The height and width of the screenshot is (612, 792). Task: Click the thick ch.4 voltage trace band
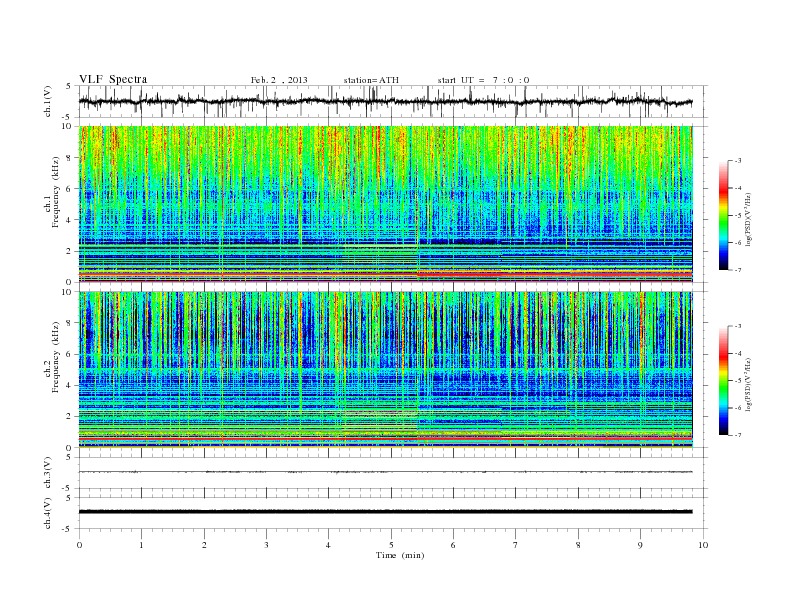385,512
